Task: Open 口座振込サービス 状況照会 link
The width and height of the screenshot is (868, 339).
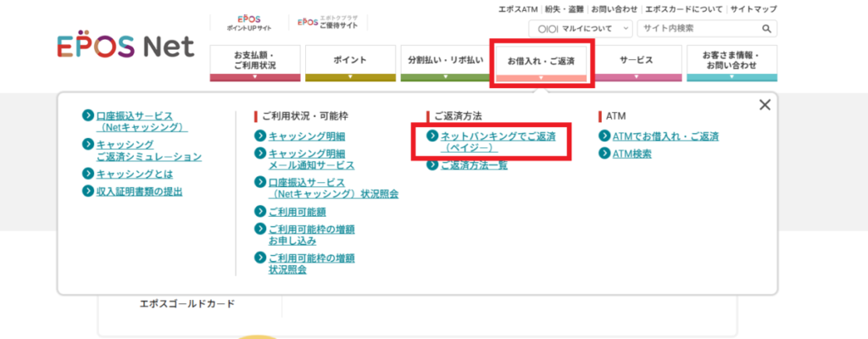Action: 333,188
